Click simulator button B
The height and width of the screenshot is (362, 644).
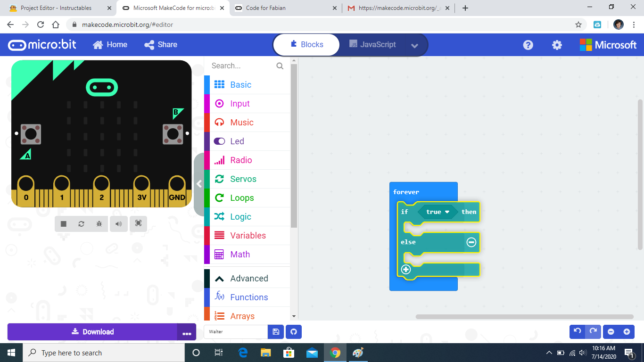pyautogui.click(x=173, y=134)
